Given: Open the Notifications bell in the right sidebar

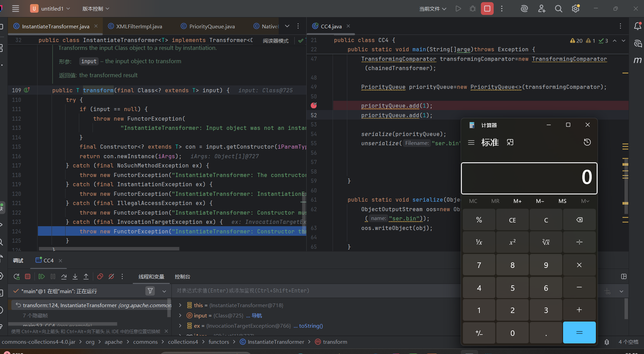Looking at the screenshot, I should (x=637, y=26).
